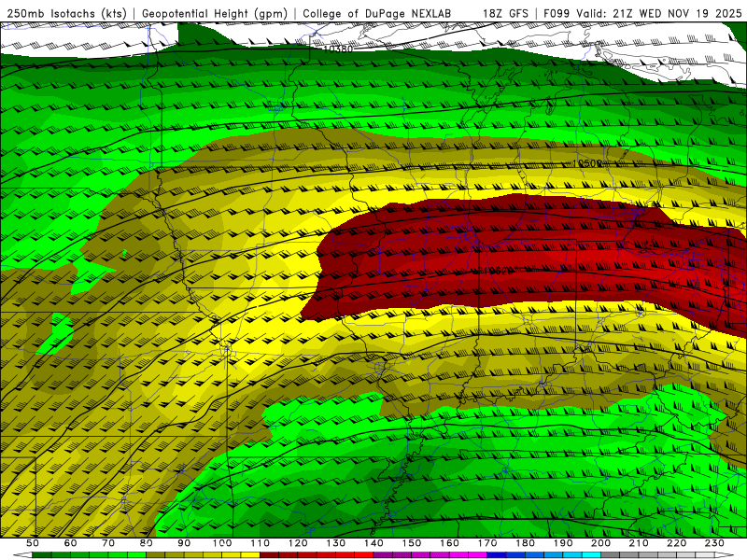
Task: Click the 80 value on the color scale
Action: (x=147, y=543)
